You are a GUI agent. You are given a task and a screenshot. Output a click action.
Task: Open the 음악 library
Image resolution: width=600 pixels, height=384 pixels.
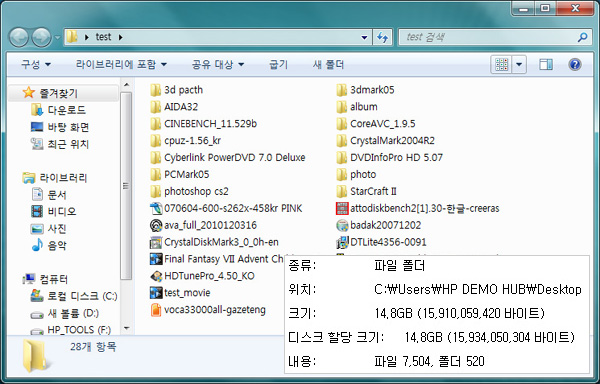click(x=57, y=245)
